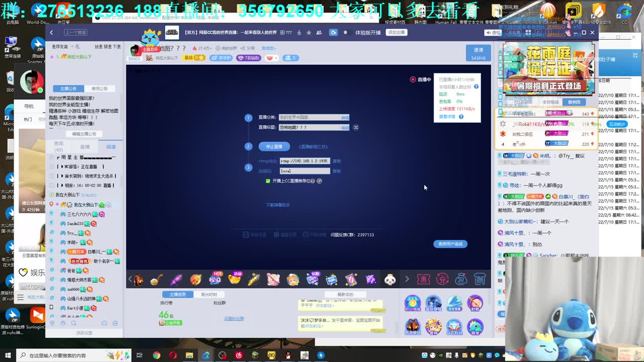Select the blonde girl gift icon
644x362 pixels.
pos(293,279)
